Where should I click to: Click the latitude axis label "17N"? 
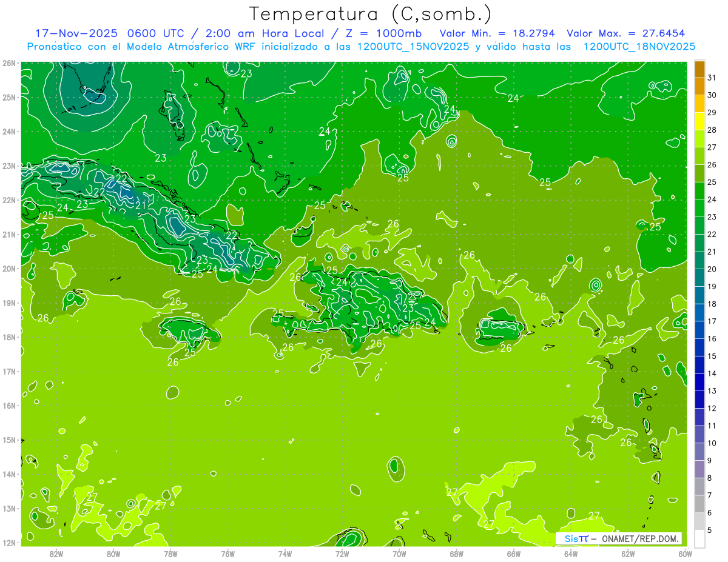8,371
